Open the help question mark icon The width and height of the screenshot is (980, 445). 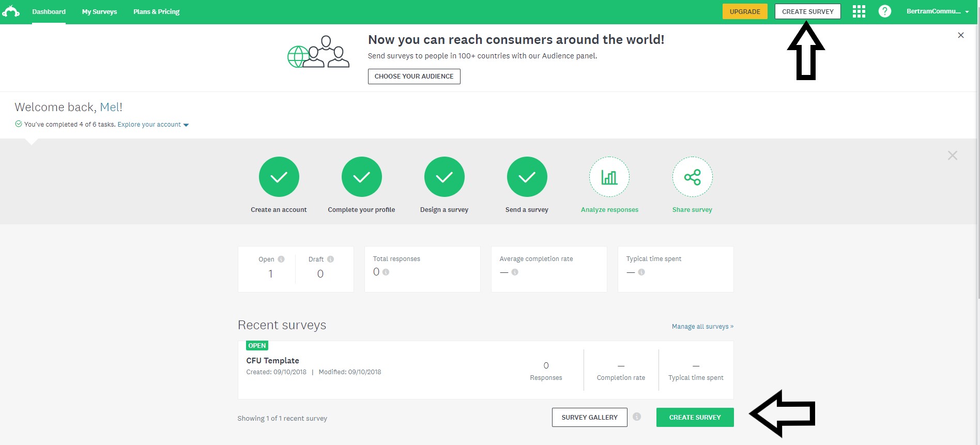click(884, 11)
